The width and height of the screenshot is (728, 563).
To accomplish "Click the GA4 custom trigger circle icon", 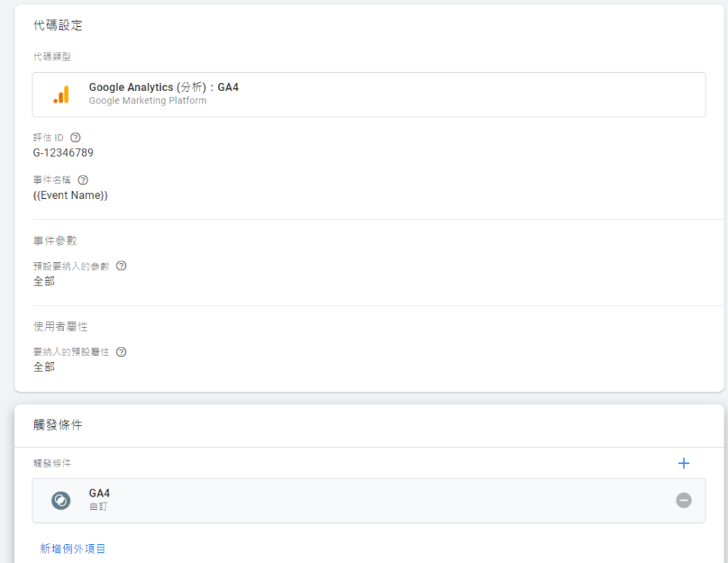I will (x=61, y=500).
